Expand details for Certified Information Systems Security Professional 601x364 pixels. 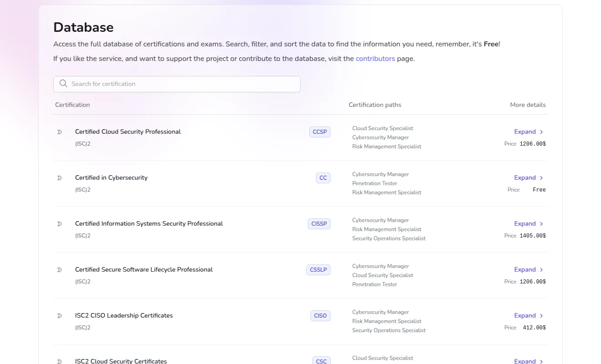click(525, 223)
